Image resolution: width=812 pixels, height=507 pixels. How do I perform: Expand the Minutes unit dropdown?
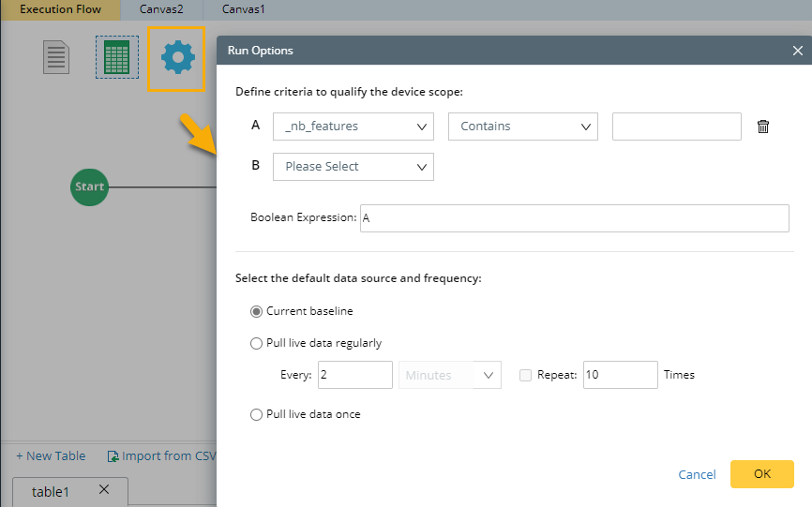(450, 375)
